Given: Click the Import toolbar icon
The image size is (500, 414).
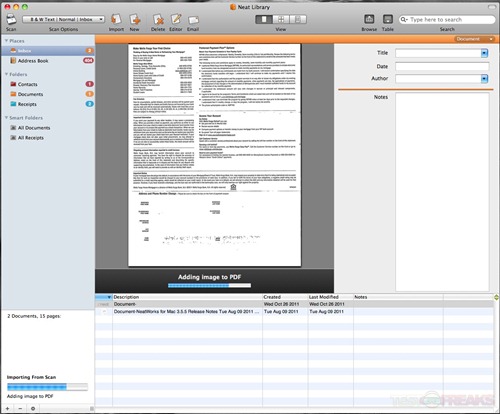Looking at the screenshot, I should tap(116, 19).
